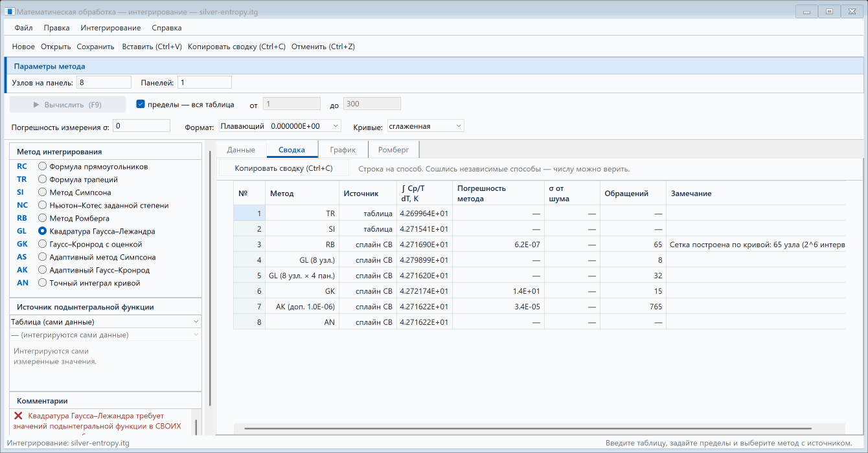Switch to the Данные tab
The image size is (868, 453).
coord(241,149)
